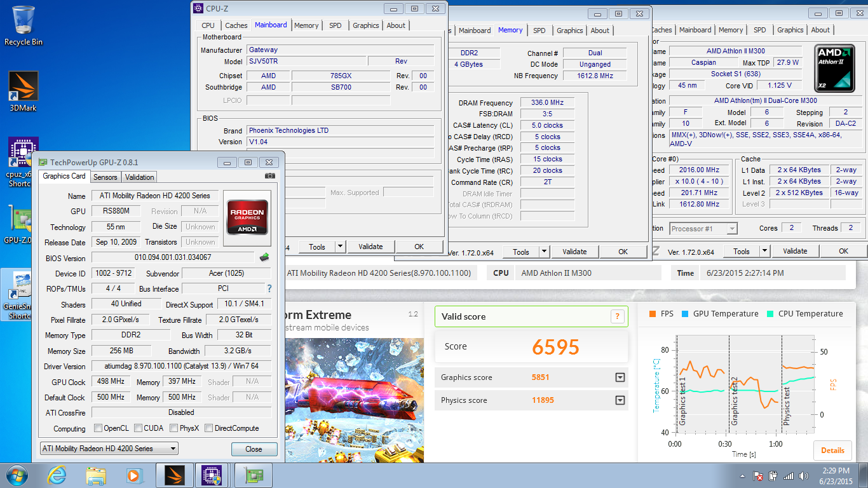Open Tools dropdown arrow in CPU-Z CPU window
Screen dimensions: 868x488
(764, 251)
